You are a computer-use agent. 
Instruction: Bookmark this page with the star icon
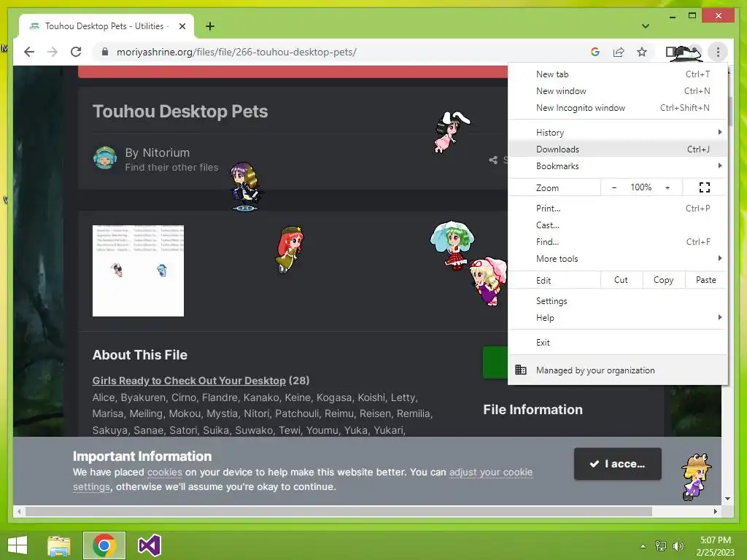(x=642, y=52)
